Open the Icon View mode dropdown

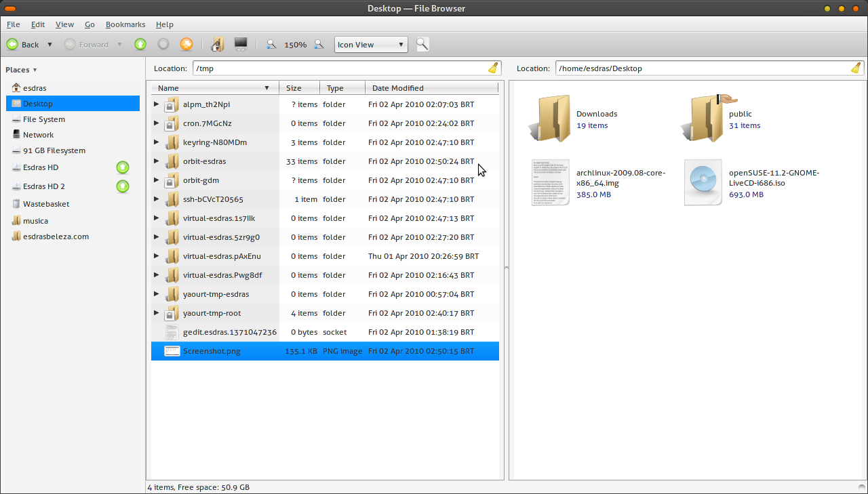point(371,45)
